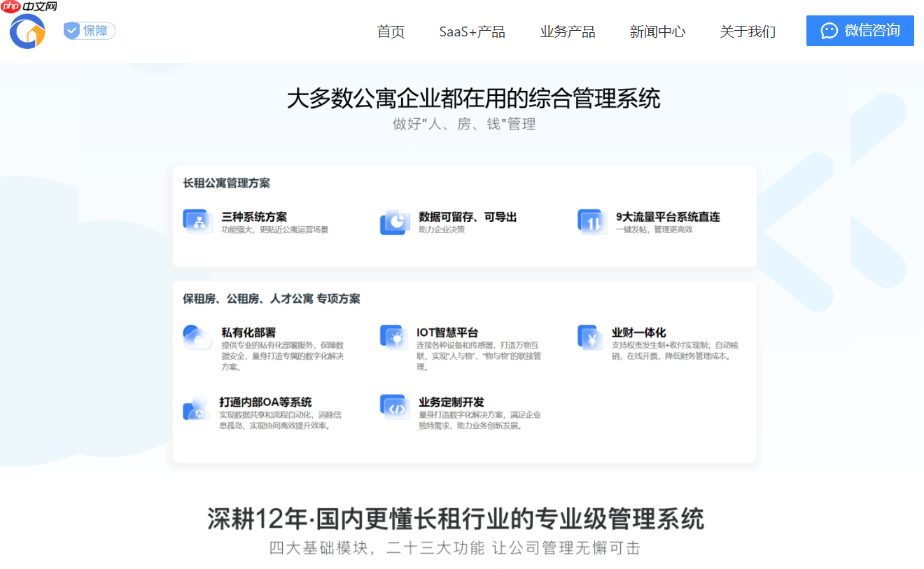
Task: Select the 数据可留存 clock icon
Action: point(394,221)
